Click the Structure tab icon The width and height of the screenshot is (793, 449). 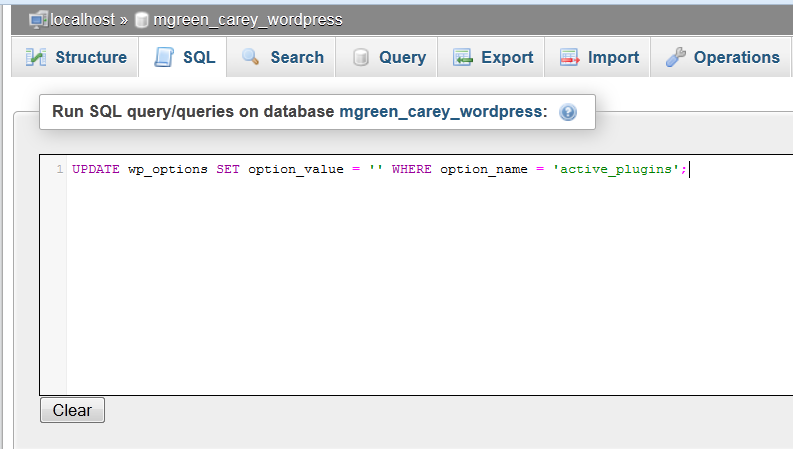(36, 58)
